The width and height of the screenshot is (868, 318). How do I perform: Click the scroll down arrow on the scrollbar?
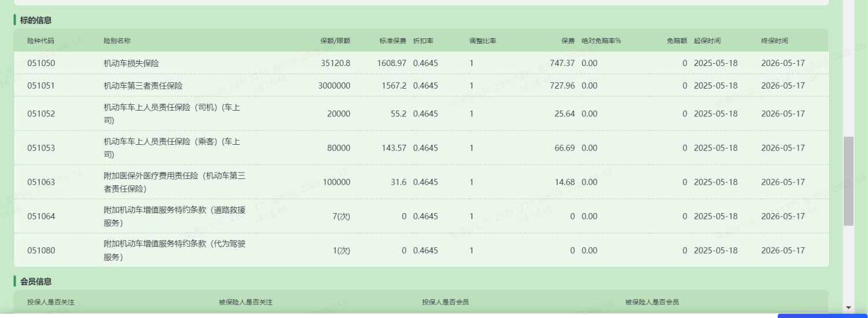pyautogui.click(x=848, y=308)
